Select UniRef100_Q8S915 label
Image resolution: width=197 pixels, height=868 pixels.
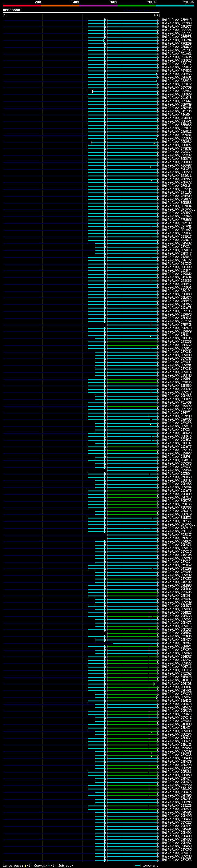[177, 349]
